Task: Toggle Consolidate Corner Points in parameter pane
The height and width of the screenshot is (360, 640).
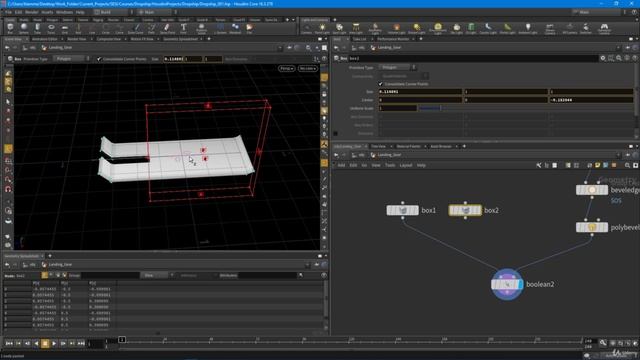Action: coord(380,84)
